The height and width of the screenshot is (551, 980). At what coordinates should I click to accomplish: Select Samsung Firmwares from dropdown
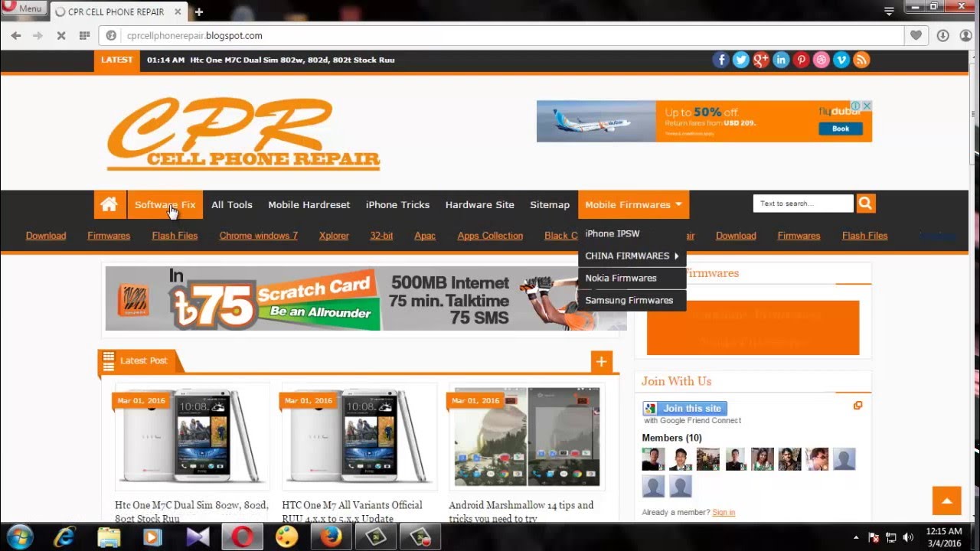pyautogui.click(x=632, y=300)
